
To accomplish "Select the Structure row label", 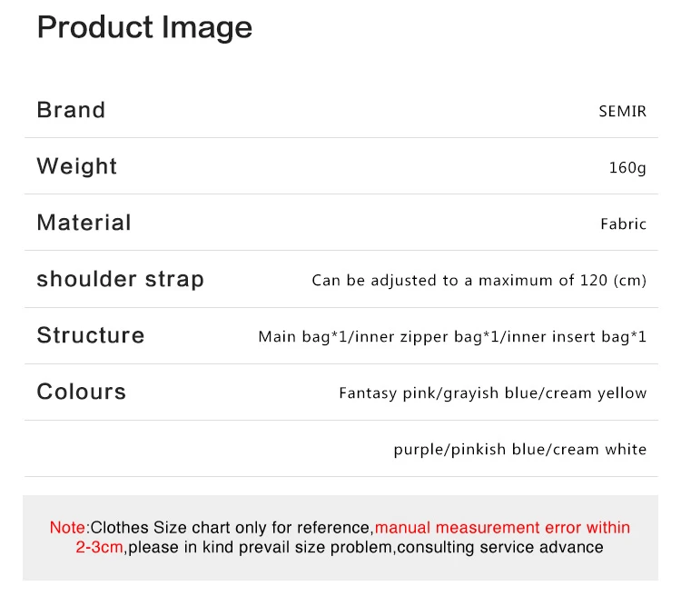I will pyautogui.click(x=91, y=335).
